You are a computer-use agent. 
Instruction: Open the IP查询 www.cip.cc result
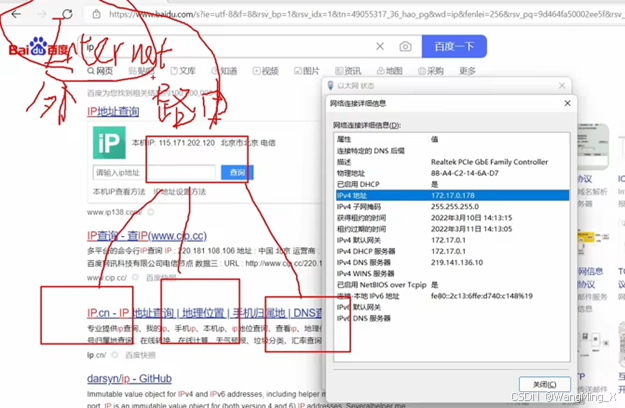[x=147, y=236]
